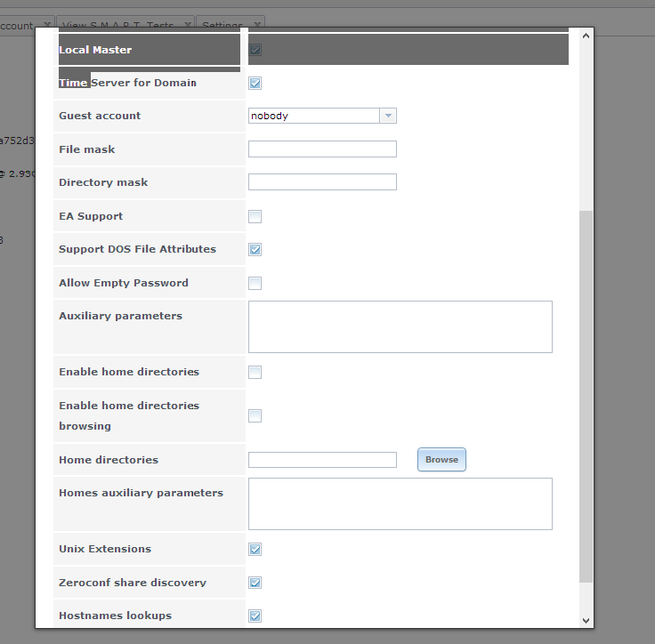This screenshot has height=644, width=655.
Task: Click inside Auxiliary parameters text area
Action: [x=400, y=326]
